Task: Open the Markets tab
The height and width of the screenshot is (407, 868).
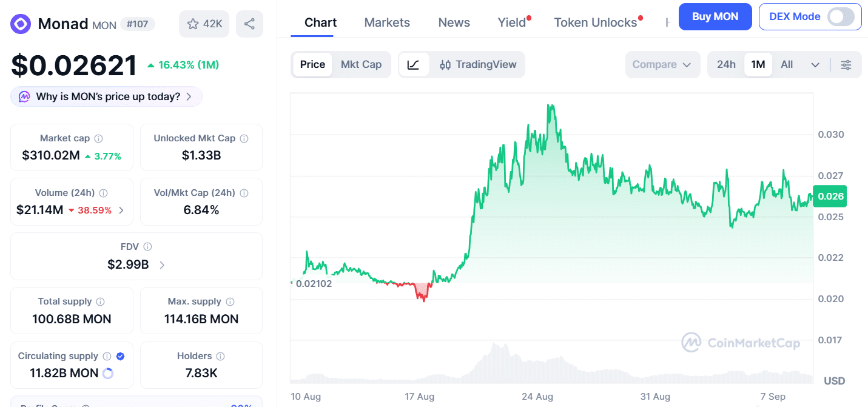Action: [387, 22]
